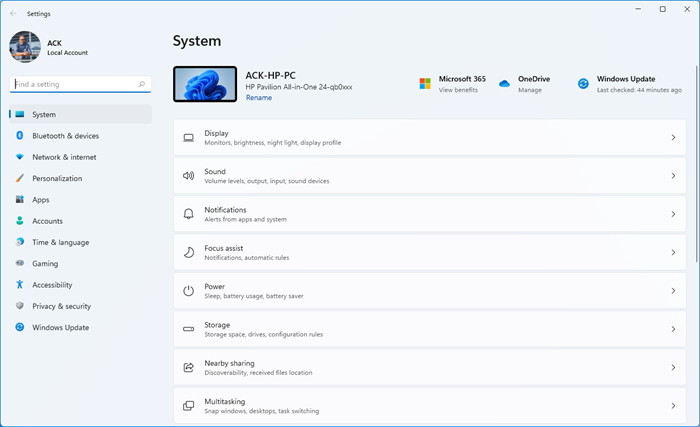Open the Storage row chevron
Screen dimensions: 700x427
click(x=673, y=329)
